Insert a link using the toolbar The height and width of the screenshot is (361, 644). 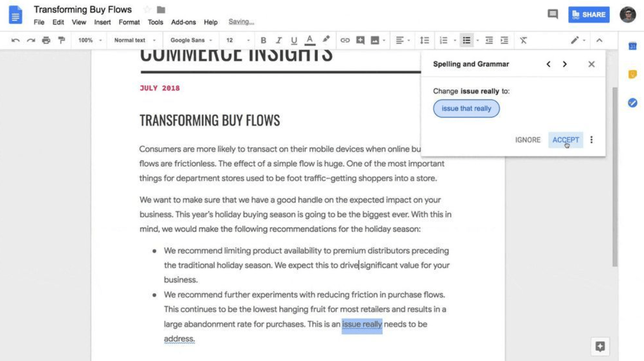pos(344,40)
